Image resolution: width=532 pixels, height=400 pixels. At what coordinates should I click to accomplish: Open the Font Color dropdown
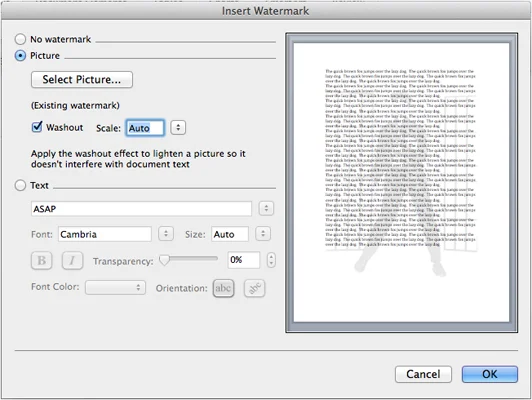click(115, 287)
